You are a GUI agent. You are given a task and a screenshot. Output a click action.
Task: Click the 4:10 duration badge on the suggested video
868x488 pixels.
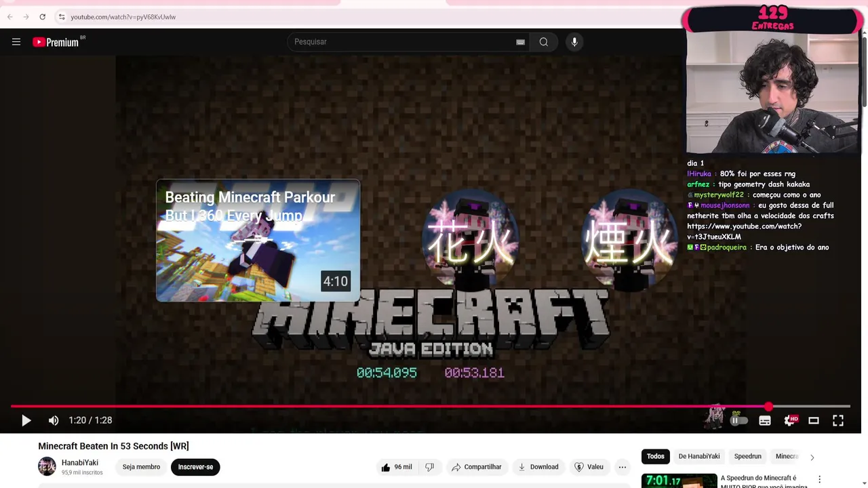click(x=335, y=281)
